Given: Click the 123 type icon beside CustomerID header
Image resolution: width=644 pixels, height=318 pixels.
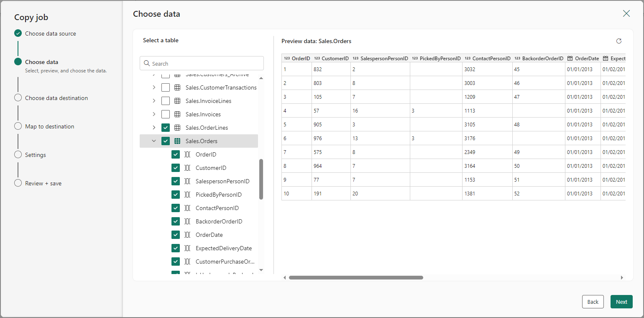Looking at the screenshot, I should click(317, 59).
